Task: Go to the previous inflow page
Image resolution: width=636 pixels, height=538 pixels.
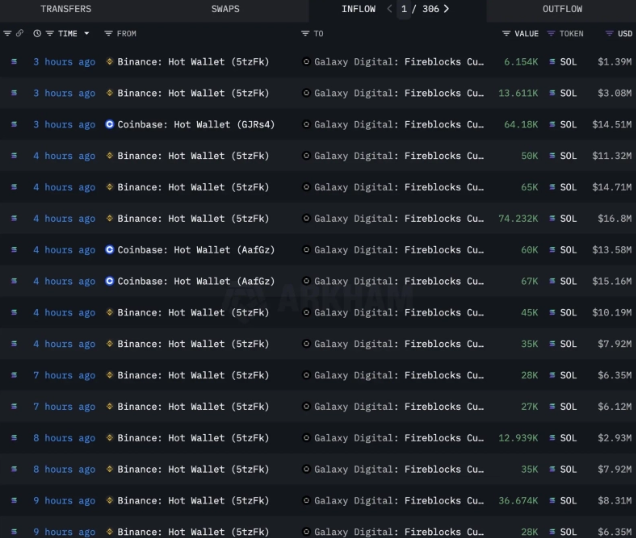Action: pyautogui.click(x=389, y=9)
